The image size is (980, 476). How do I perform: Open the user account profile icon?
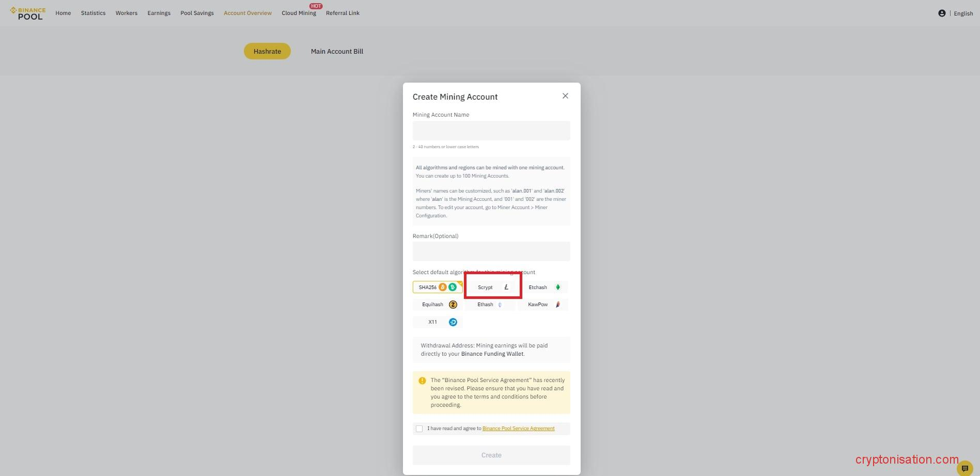coord(941,13)
